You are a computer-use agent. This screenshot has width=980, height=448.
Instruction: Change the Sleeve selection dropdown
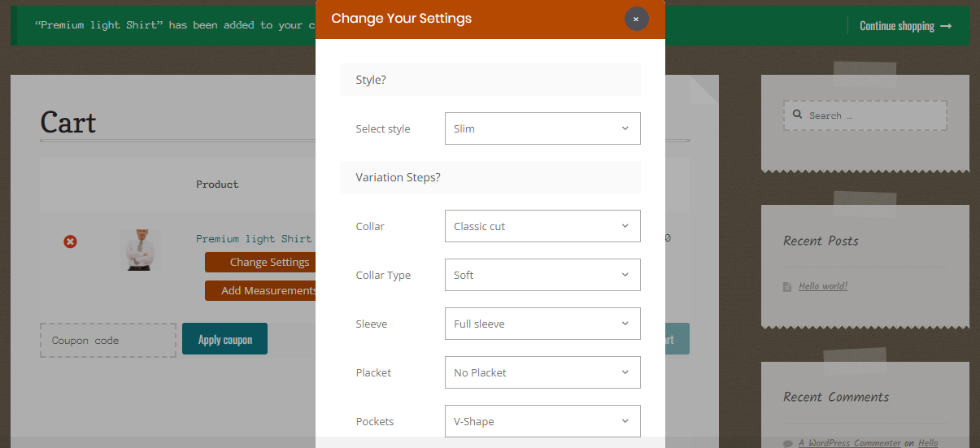click(542, 324)
